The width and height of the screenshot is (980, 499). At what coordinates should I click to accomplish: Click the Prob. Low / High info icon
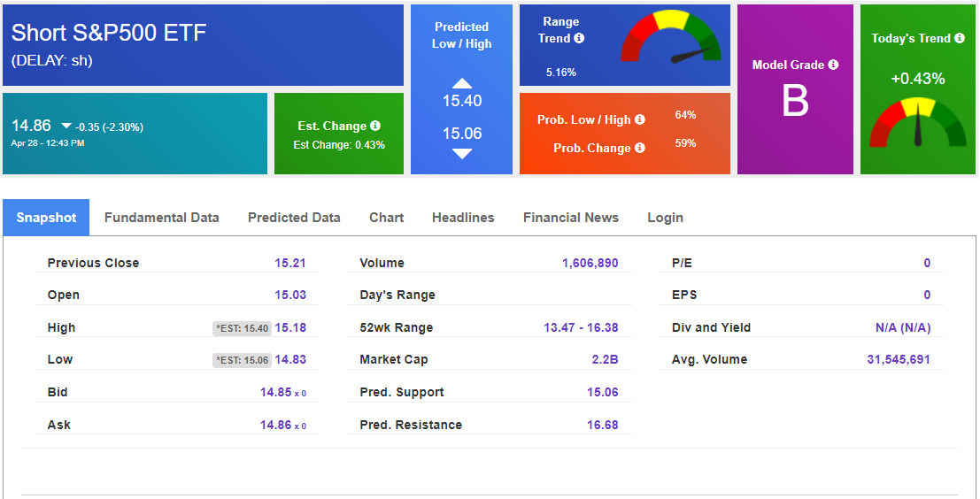640,119
